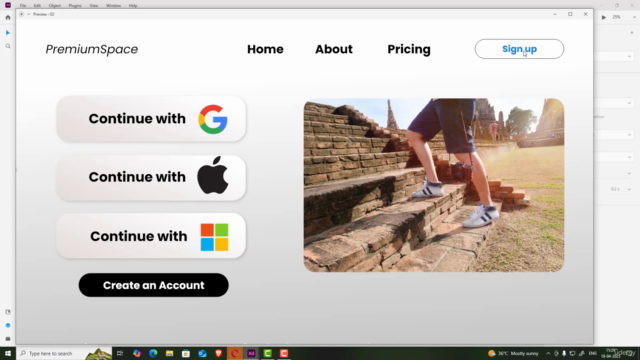Screen dimensions: 640x360
Task: Open Microsoft Store from the taskbar
Action: point(186,353)
